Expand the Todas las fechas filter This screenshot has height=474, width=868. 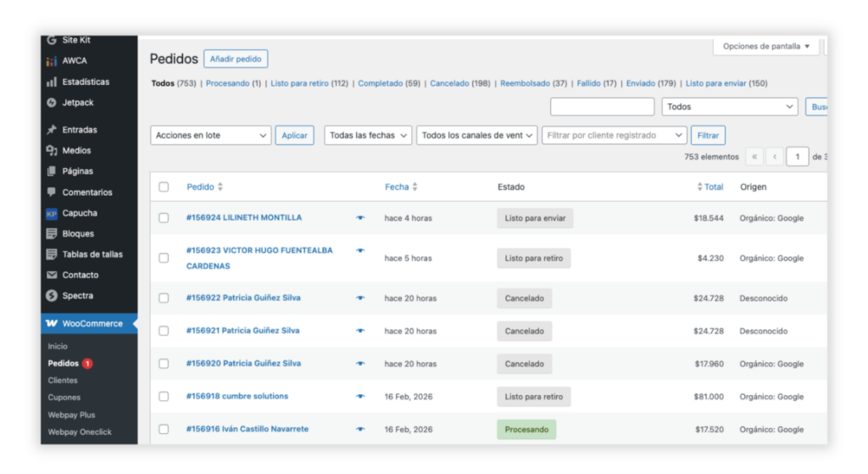tap(368, 136)
